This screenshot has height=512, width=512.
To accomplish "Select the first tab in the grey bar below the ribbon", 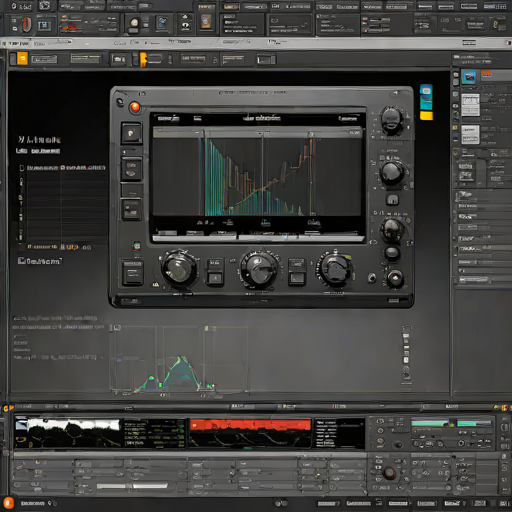I will point(18,44).
